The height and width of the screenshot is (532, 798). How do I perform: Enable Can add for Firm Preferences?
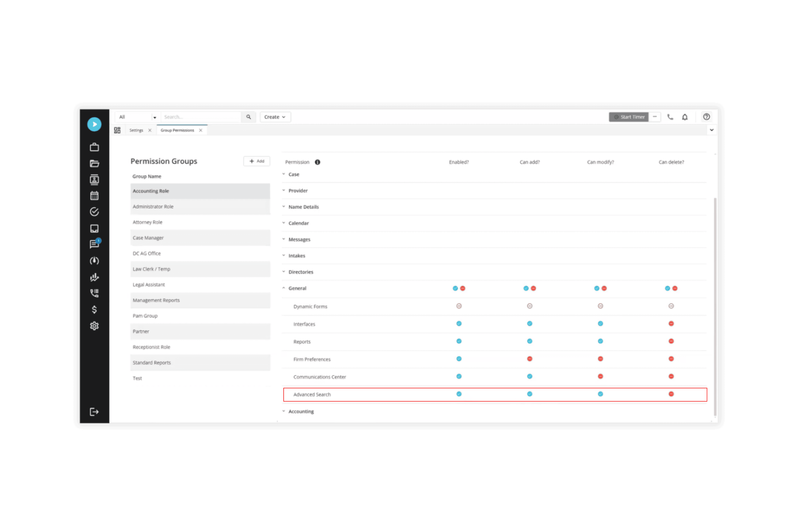point(529,359)
